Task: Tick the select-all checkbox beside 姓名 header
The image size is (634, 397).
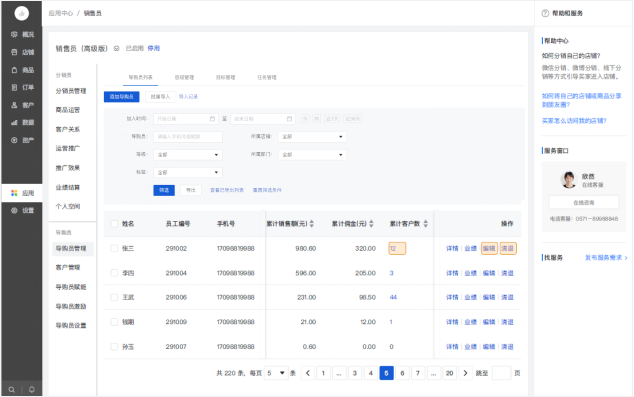Action: tap(114, 224)
